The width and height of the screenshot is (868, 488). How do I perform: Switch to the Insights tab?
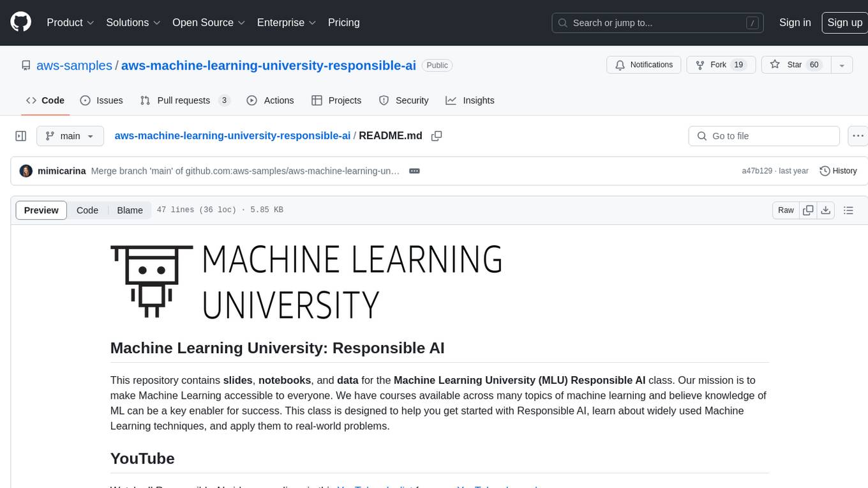(x=470, y=100)
